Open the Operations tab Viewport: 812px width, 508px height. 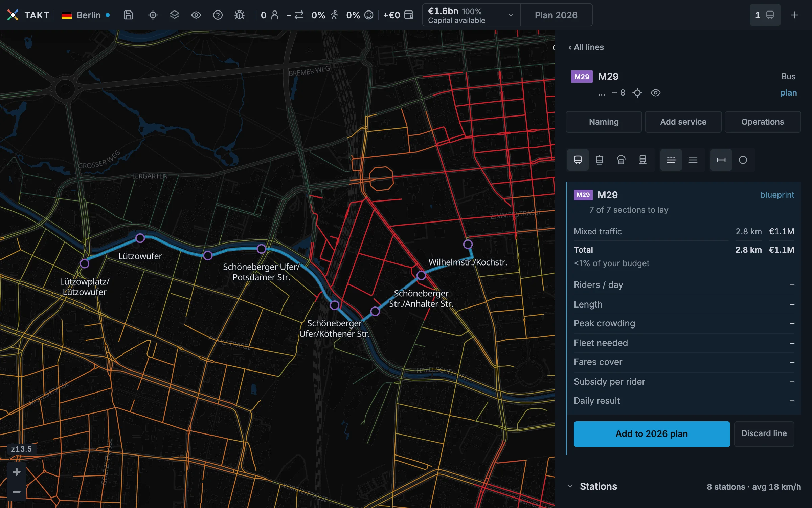coord(763,122)
